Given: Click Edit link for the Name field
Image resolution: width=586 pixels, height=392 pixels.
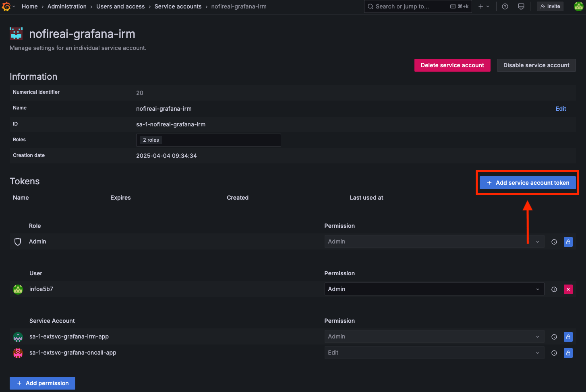Looking at the screenshot, I should 561,109.
